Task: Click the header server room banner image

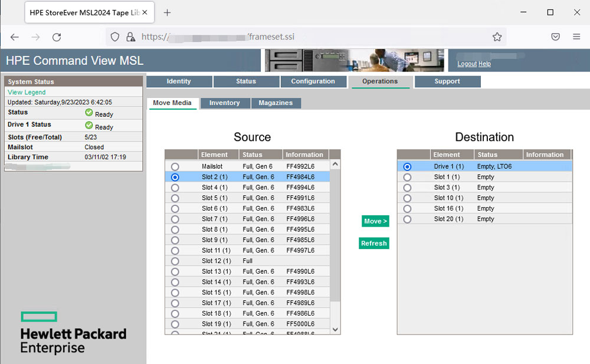Action: coord(355,60)
